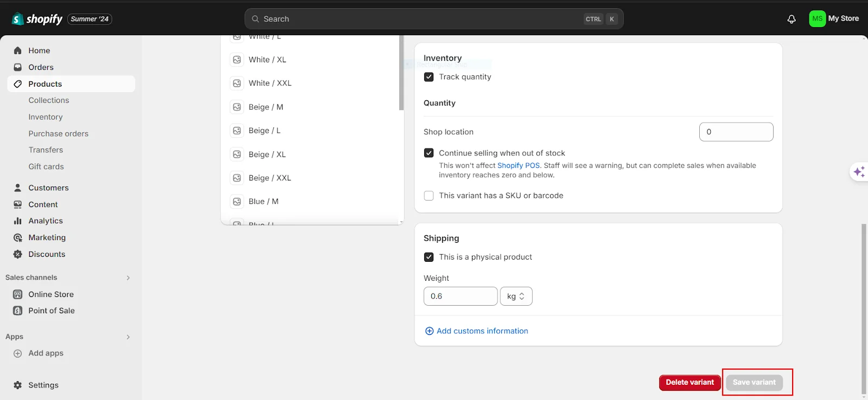Click the My Store account name
This screenshot has width=868, height=400.
point(844,18)
